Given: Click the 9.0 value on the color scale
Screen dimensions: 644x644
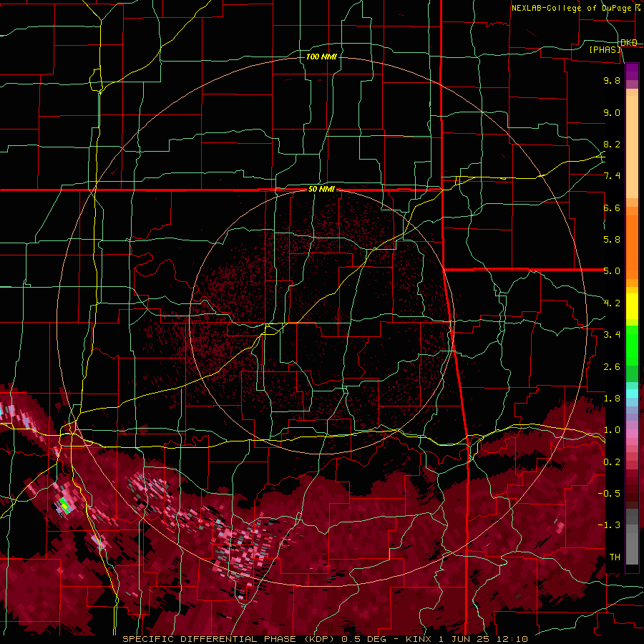Looking at the screenshot, I should (612, 113).
